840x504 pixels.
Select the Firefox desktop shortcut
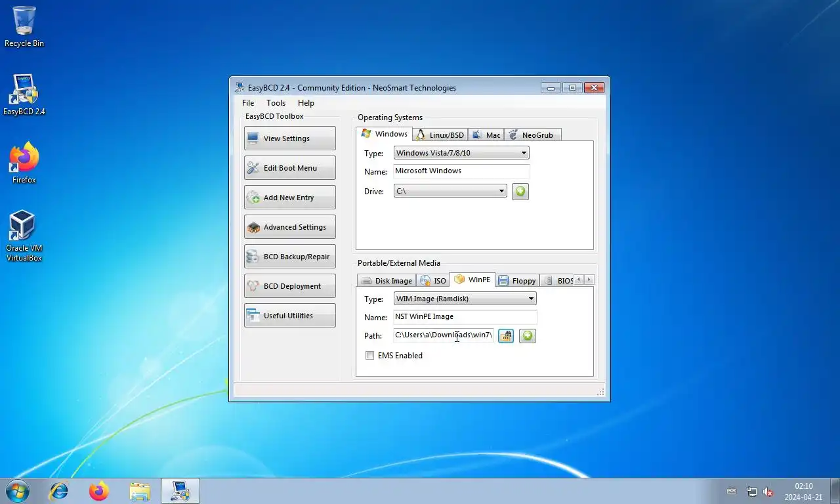[x=24, y=163]
